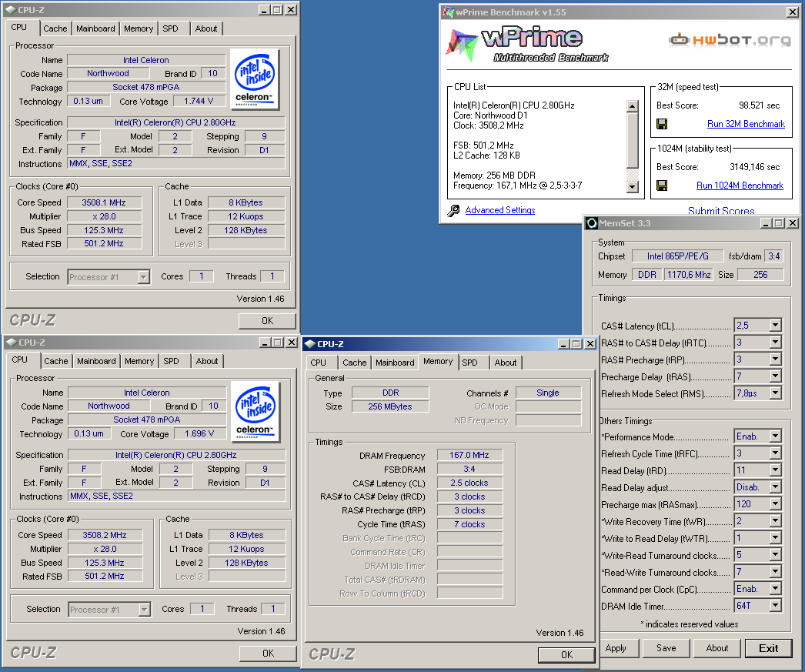Click the top-left CPU-Z window title icon
This screenshot has height=672, width=805.
click(x=11, y=10)
